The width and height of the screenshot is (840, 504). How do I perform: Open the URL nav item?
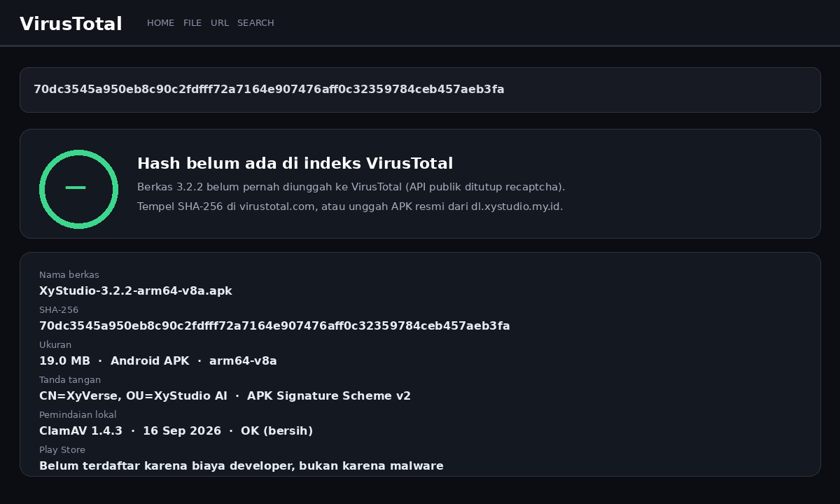coord(220,23)
